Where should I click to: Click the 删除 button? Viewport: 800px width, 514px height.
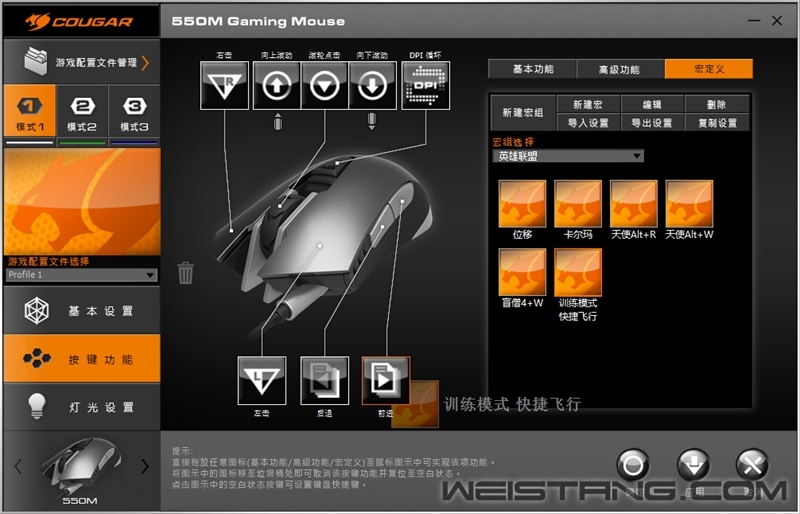[x=717, y=104]
